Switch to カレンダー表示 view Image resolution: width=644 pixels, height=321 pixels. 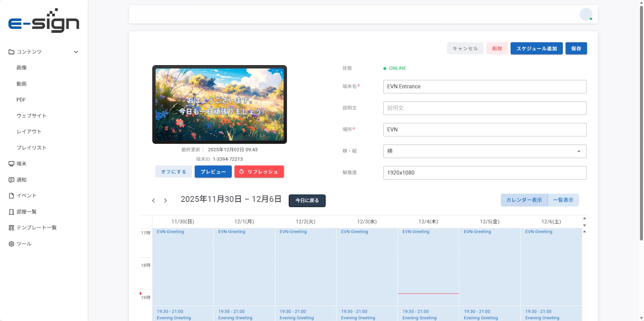[x=524, y=200]
